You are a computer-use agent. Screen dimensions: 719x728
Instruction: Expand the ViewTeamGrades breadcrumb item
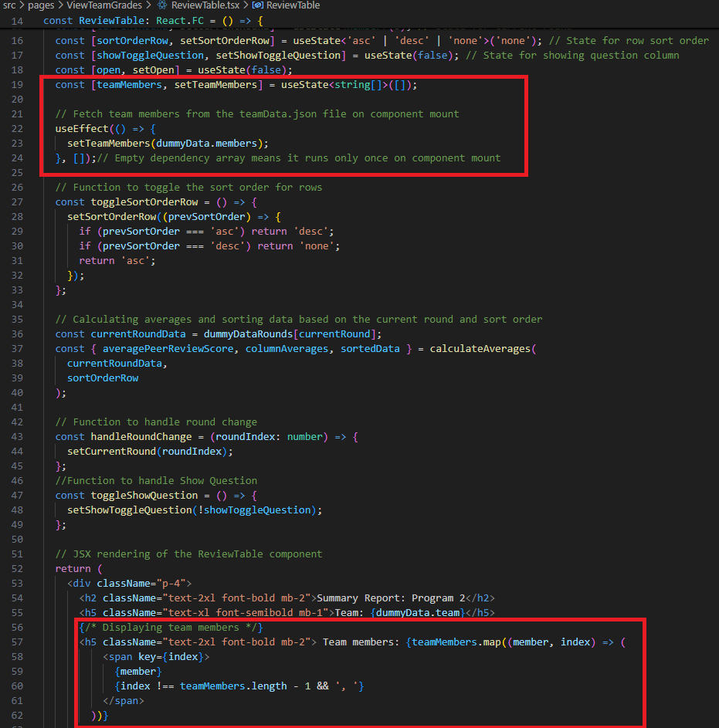104,5
